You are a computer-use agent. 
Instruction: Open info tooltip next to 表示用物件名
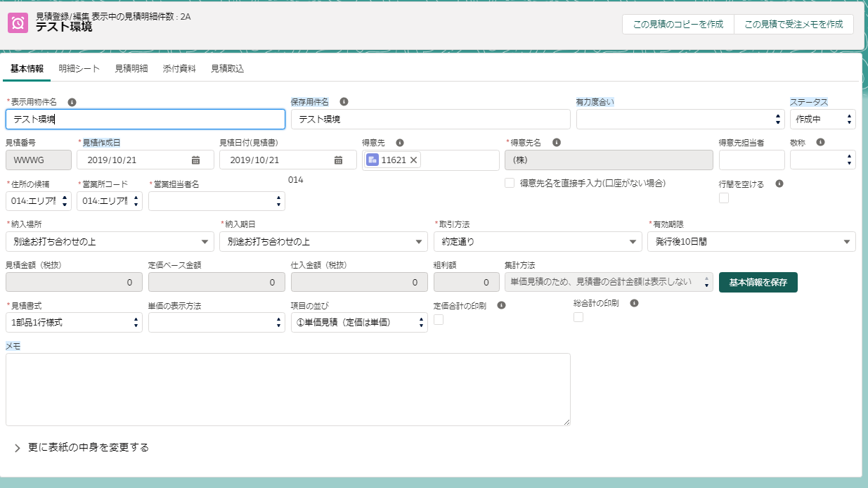point(72,102)
